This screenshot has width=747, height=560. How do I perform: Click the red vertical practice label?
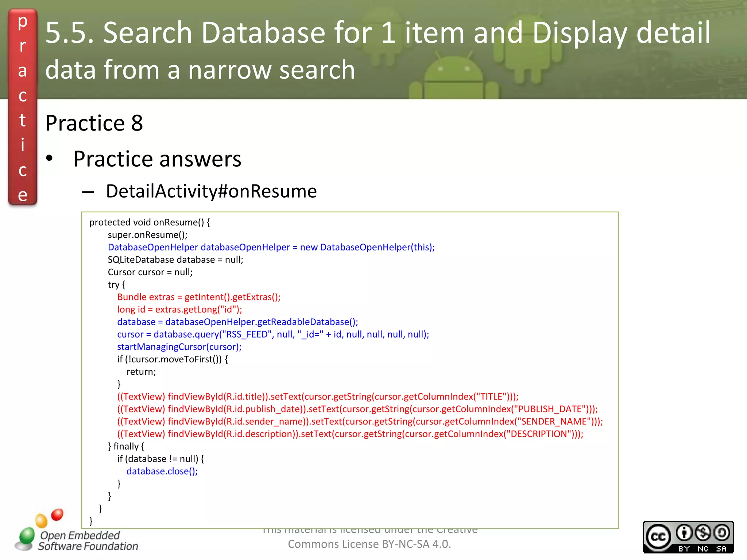point(23,107)
